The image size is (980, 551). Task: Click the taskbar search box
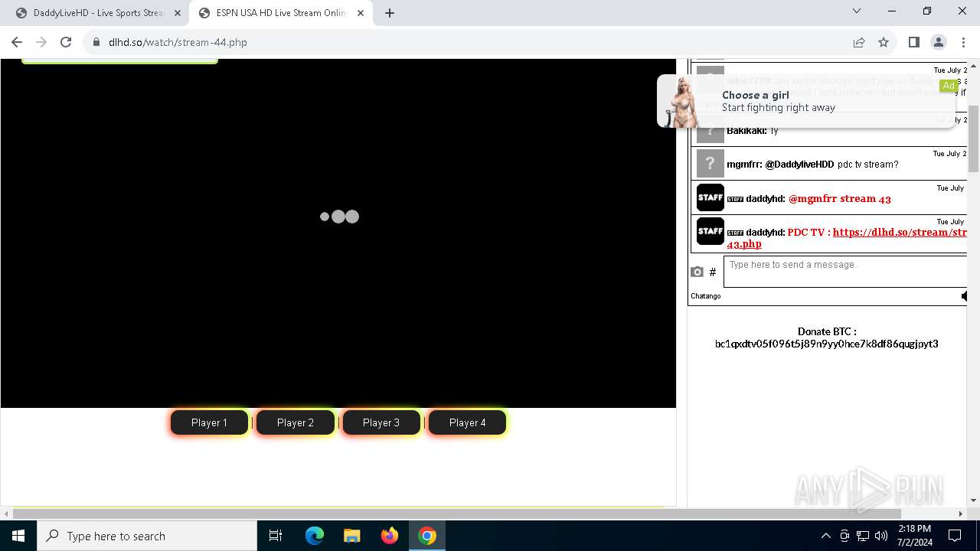coord(147,536)
